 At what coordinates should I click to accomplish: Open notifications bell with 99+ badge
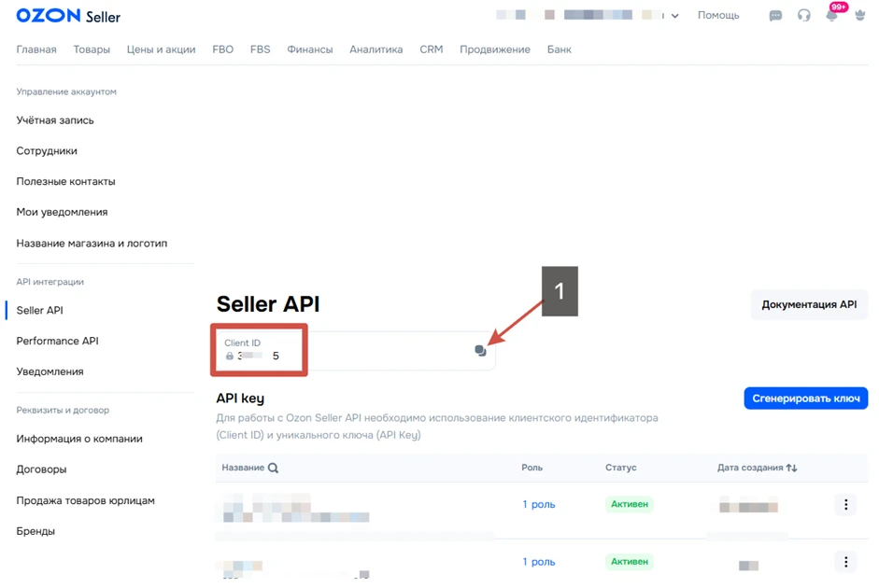point(831,16)
